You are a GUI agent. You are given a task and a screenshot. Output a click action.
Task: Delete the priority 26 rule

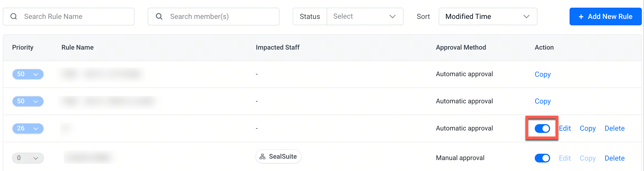pos(614,128)
